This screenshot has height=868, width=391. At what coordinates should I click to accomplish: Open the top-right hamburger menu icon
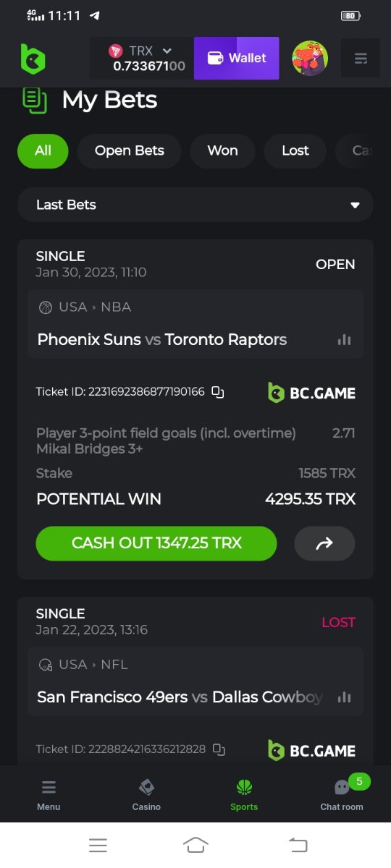click(x=361, y=58)
